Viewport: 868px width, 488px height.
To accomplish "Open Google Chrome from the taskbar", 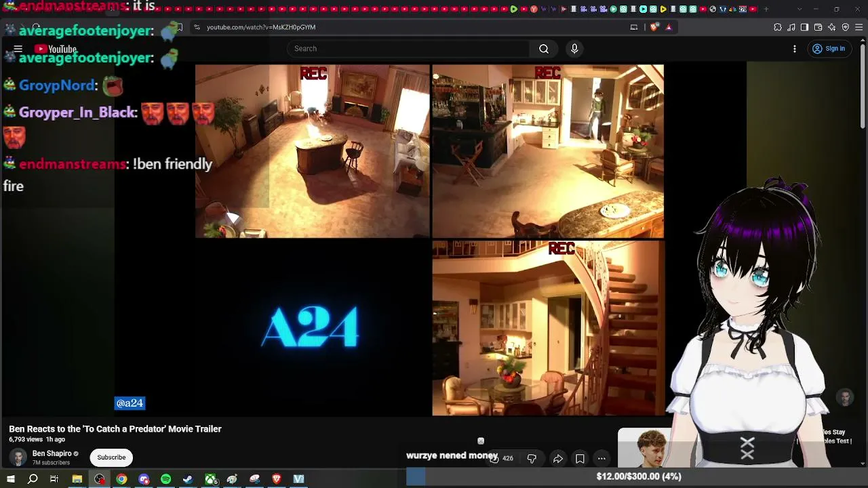I will [x=121, y=479].
